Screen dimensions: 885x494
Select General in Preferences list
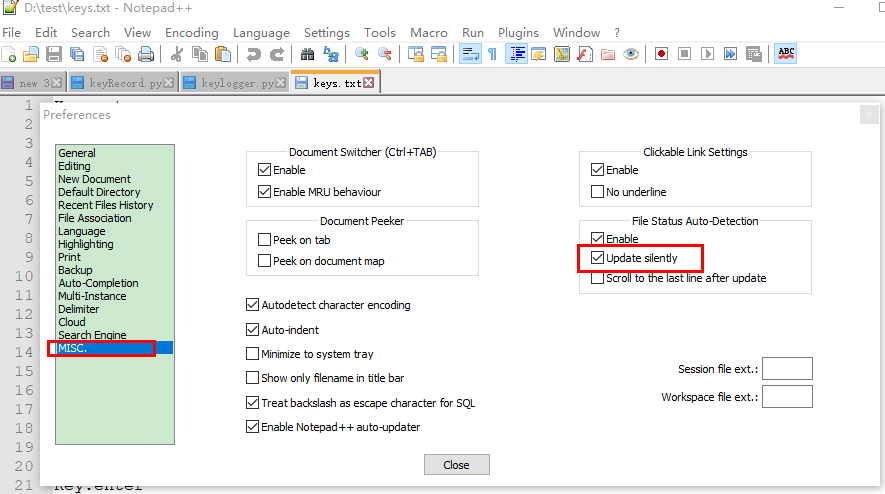point(77,153)
